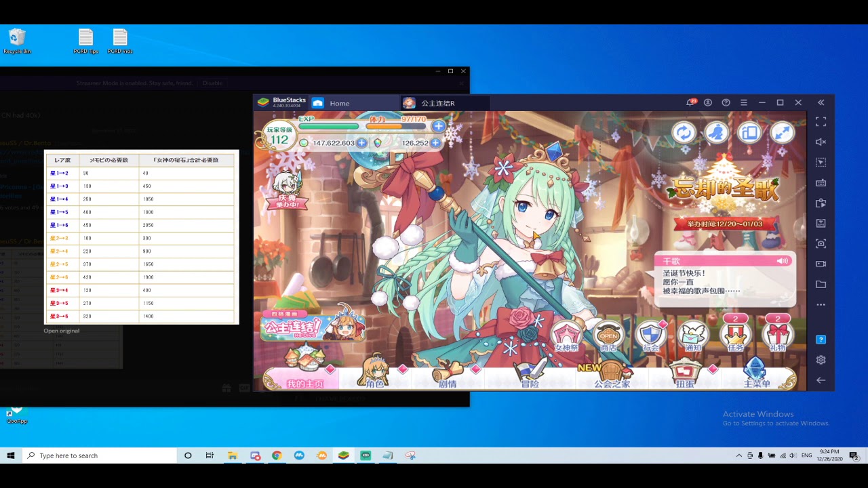This screenshot has width=868, height=488.
Task: Open the 公主连结 four-panel comic banner
Action: pyautogui.click(x=313, y=325)
